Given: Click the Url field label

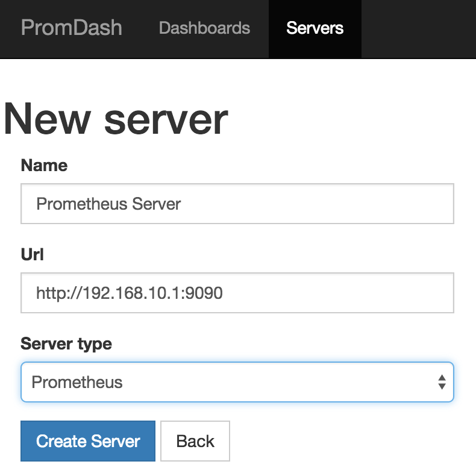Looking at the screenshot, I should (32, 254).
